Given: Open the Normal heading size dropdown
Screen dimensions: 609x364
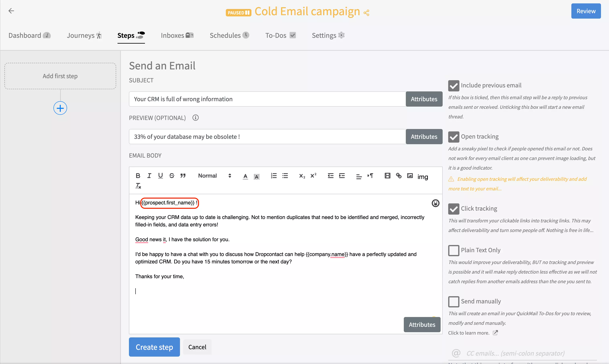Looking at the screenshot, I should point(214,176).
